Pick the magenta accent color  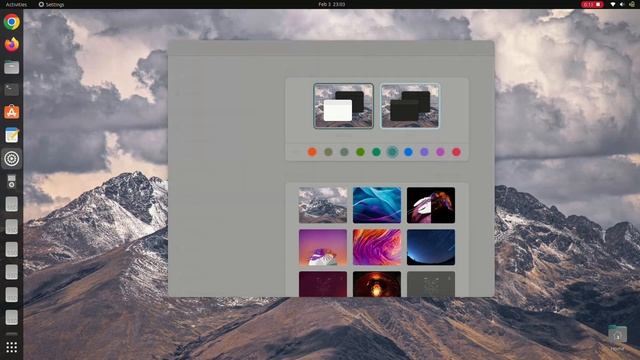[440, 152]
